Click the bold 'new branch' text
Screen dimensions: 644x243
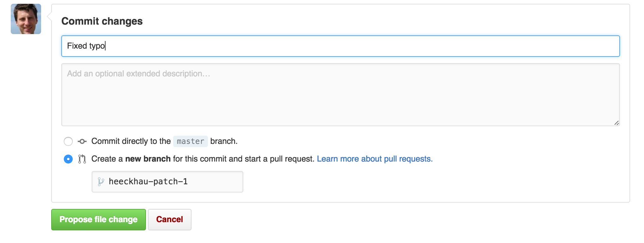[148, 159]
